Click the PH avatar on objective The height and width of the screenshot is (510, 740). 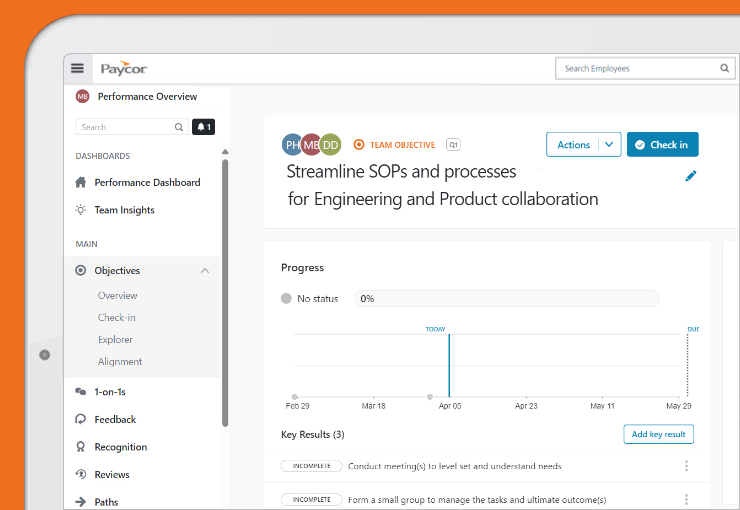pyautogui.click(x=291, y=145)
